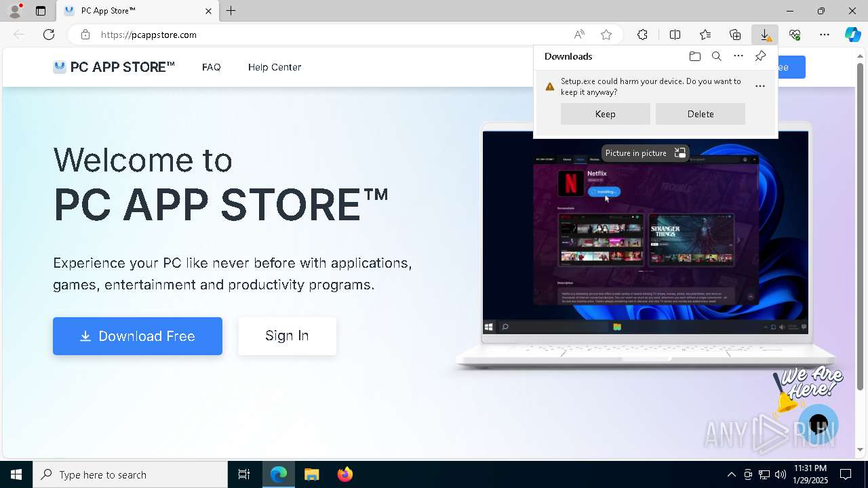
Task: Open Task View on taskbar
Action: pos(244,474)
